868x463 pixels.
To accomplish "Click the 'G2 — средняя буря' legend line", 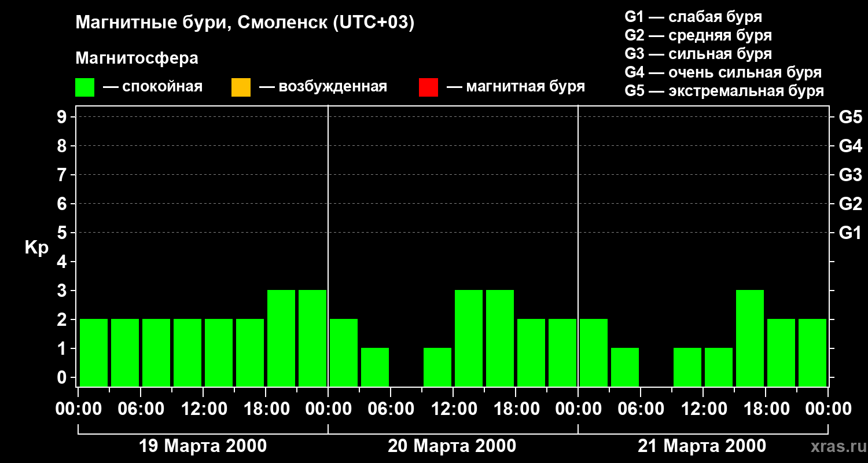I will point(698,35).
